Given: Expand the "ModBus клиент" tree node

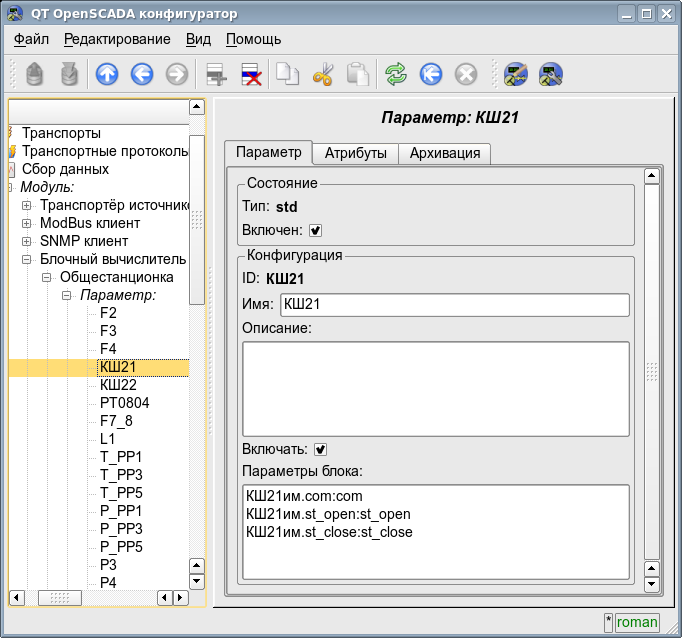Looking at the screenshot, I should click(x=26, y=223).
